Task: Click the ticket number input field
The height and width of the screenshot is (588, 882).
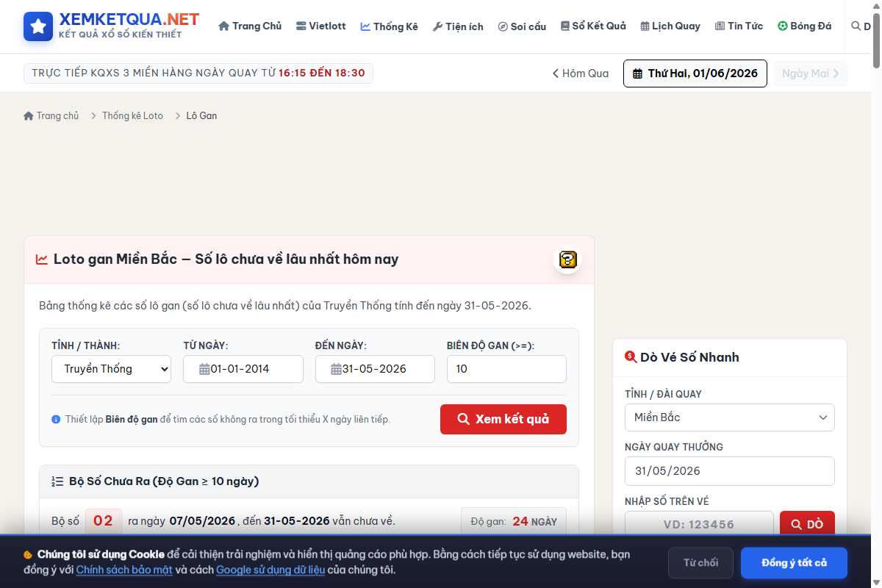Action: (x=699, y=524)
